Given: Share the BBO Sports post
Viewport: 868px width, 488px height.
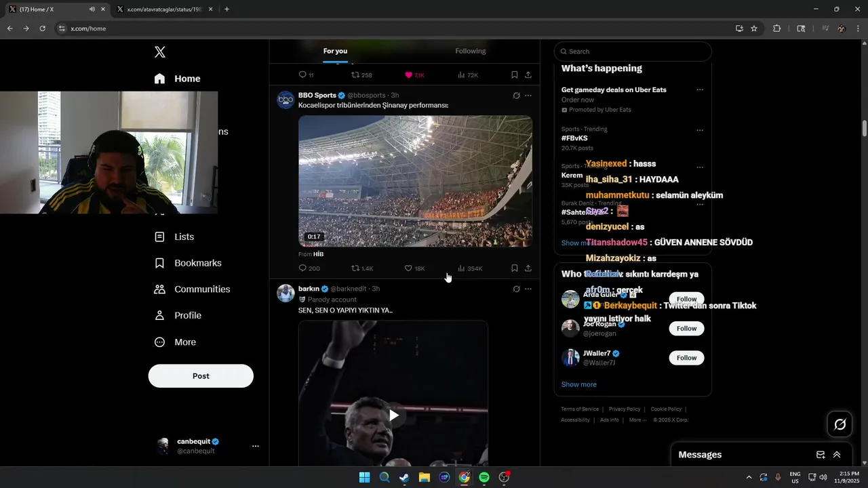Looking at the screenshot, I should [x=528, y=268].
